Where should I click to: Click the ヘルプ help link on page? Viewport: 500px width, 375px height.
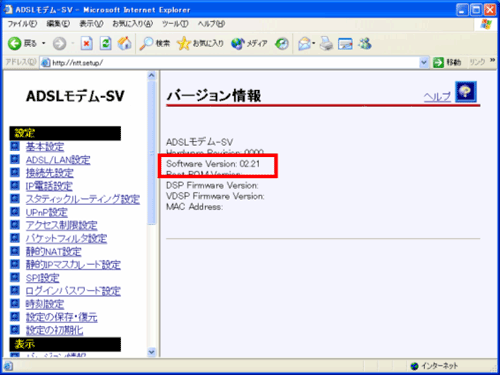[x=437, y=97]
